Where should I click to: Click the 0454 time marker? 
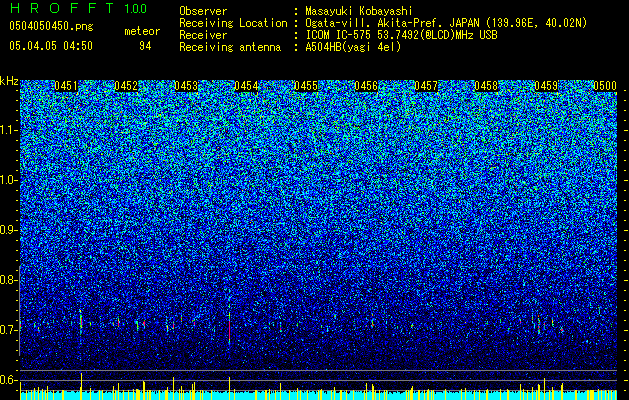tap(246, 86)
